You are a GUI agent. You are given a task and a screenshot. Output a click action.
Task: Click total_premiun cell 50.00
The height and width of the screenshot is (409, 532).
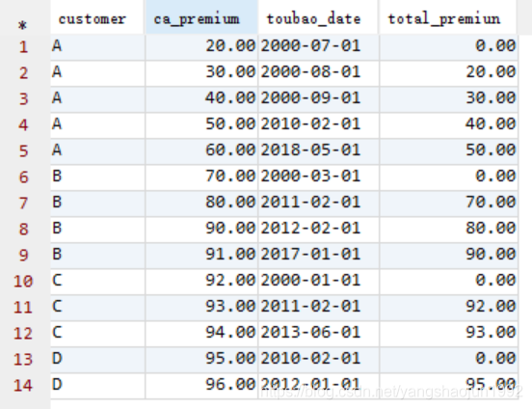click(x=448, y=151)
